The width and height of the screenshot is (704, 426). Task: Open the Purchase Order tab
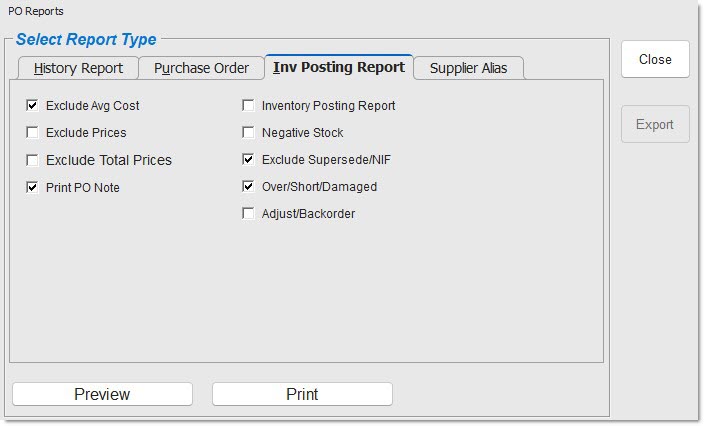pos(201,68)
